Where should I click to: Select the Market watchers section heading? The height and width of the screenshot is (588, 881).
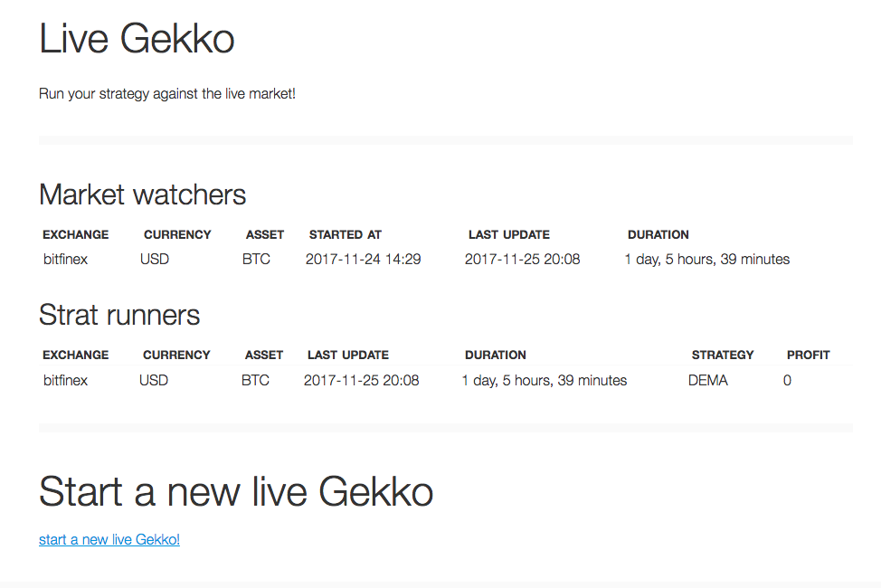[x=141, y=194]
